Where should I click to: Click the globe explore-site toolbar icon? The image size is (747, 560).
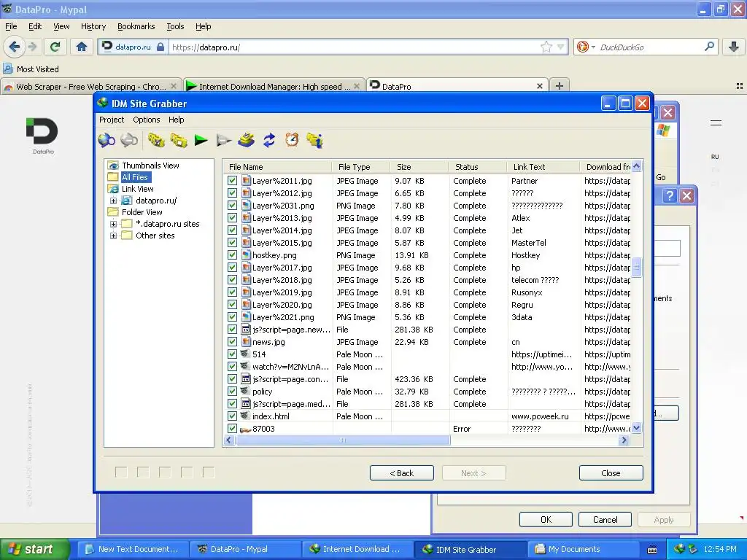coord(107,141)
